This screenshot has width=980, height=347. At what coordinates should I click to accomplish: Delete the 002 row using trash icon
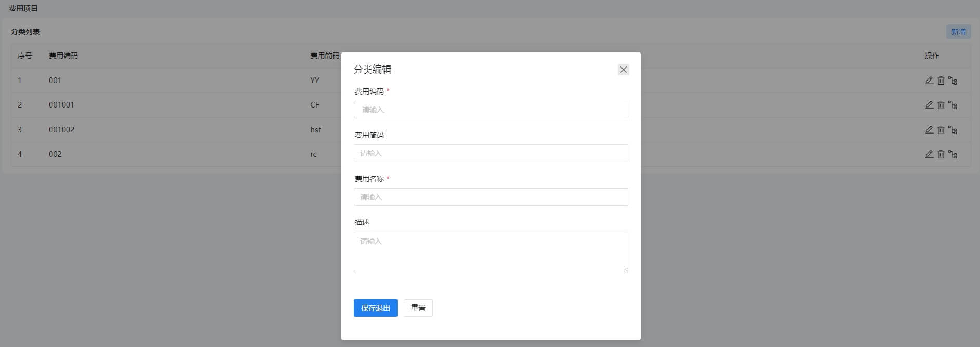[x=941, y=154]
